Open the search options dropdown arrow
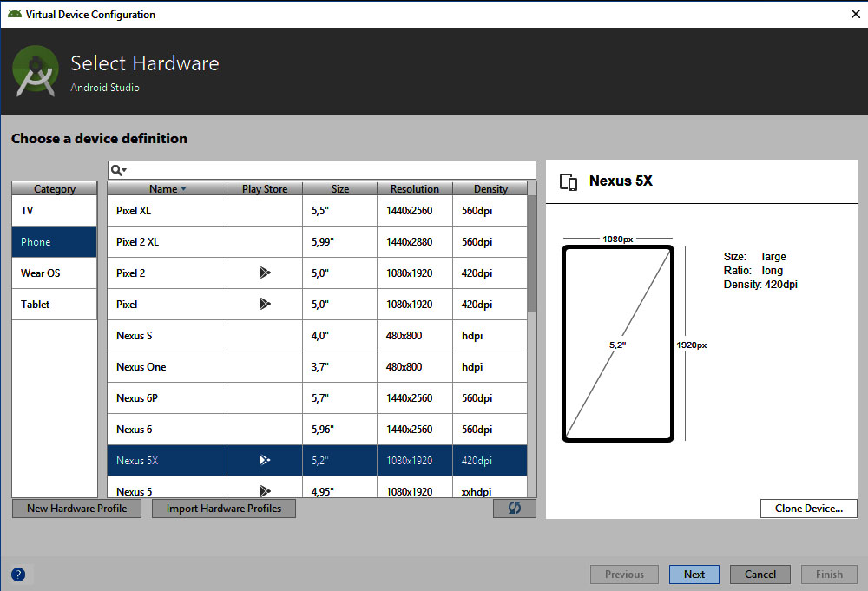 pyautogui.click(x=125, y=171)
